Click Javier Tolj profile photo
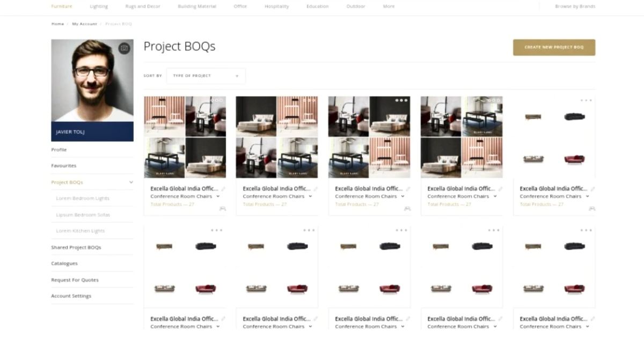This screenshot has width=644, height=337. tap(92, 80)
